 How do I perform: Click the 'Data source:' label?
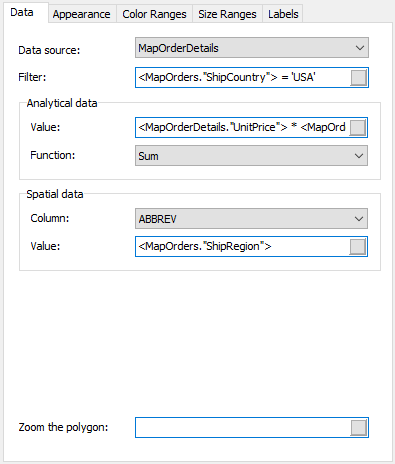49,50
